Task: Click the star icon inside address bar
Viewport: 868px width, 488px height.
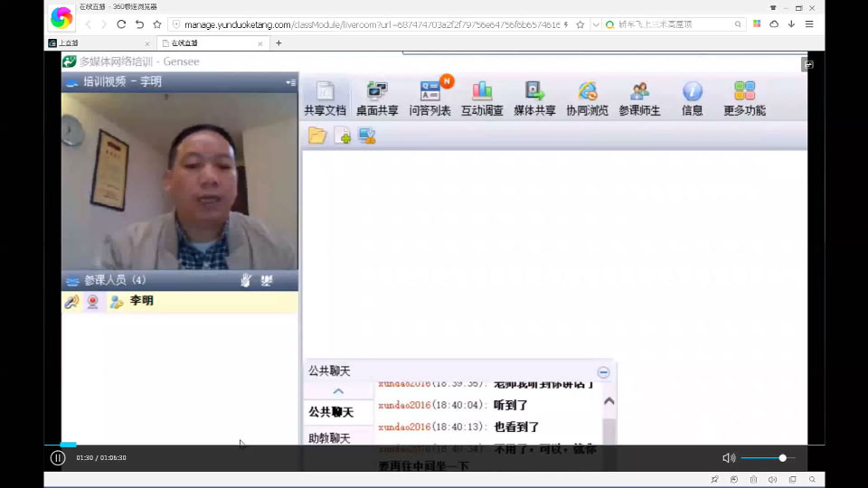Action: (x=580, y=24)
